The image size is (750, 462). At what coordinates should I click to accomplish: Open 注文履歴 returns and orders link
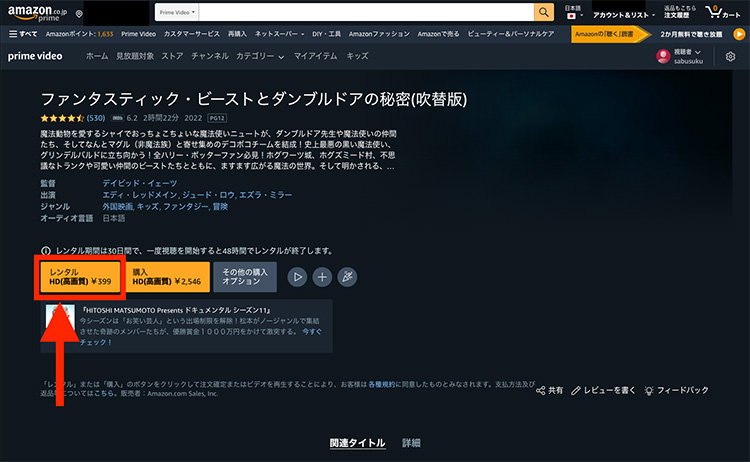click(x=679, y=12)
